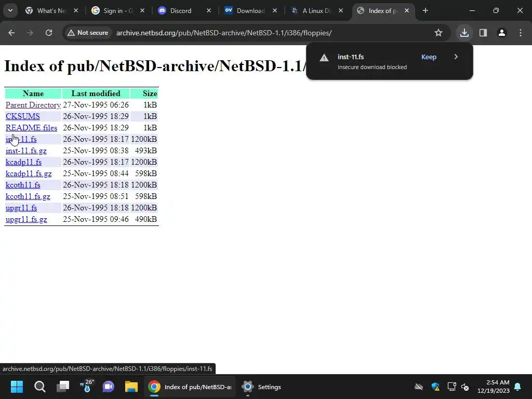Download the kcoth11.fs.gz link
The image size is (532, 399).
(x=28, y=196)
